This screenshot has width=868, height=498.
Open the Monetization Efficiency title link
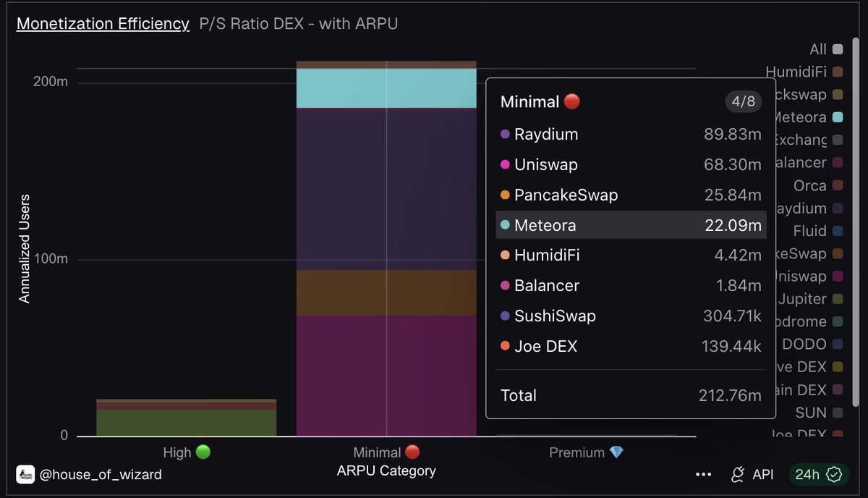[103, 24]
